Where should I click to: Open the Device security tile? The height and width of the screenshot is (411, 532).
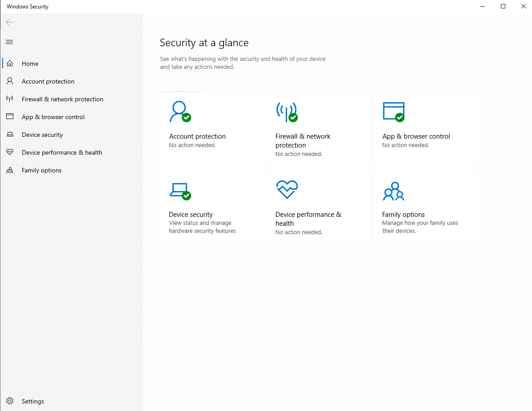[212, 207]
